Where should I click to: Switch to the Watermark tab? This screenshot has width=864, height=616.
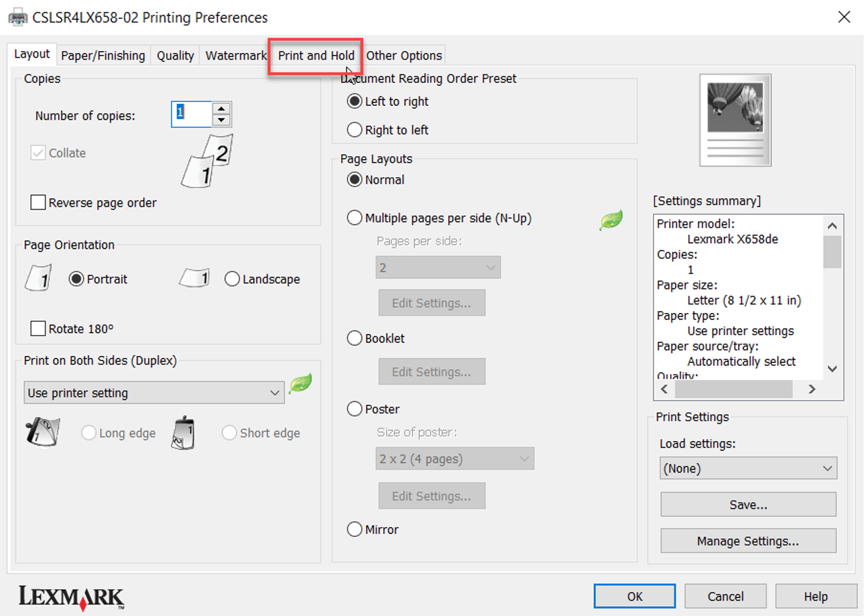pyautogui.click(x=236, y=56)
